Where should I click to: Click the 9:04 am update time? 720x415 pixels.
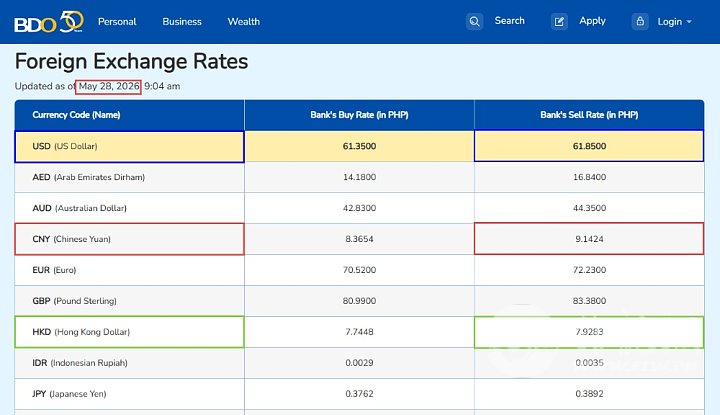pos(162,86)
